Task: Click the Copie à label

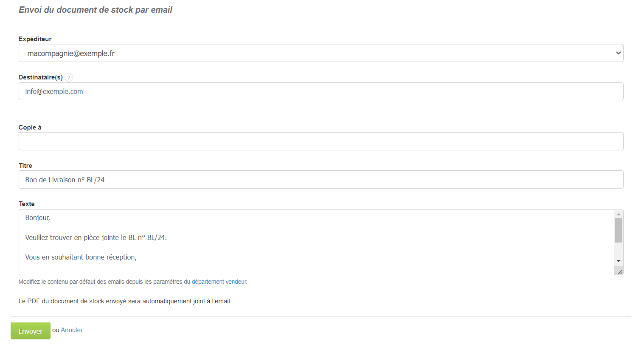Action: click(x=30, y=127)
